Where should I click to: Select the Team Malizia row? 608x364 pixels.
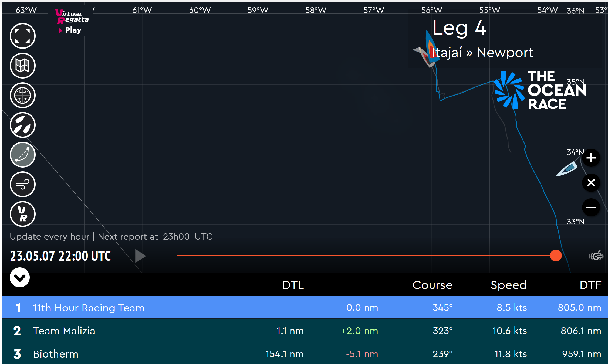coord(305,331)
